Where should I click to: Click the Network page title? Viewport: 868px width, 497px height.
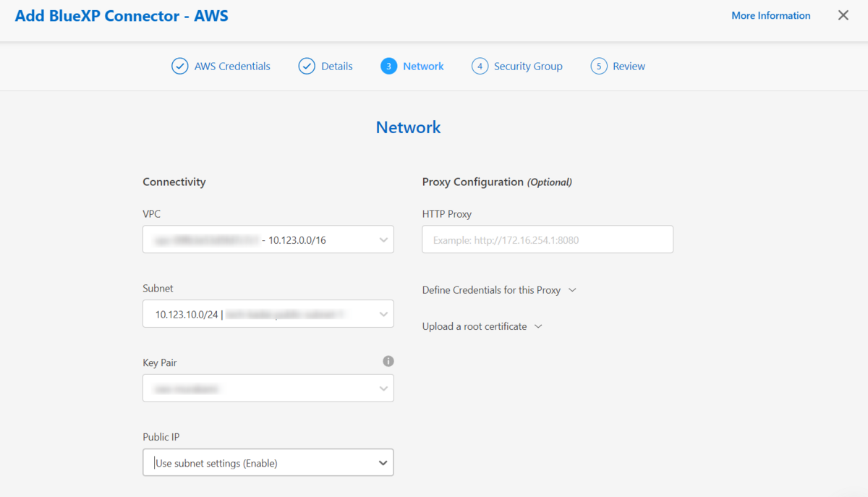click(408, 127)
